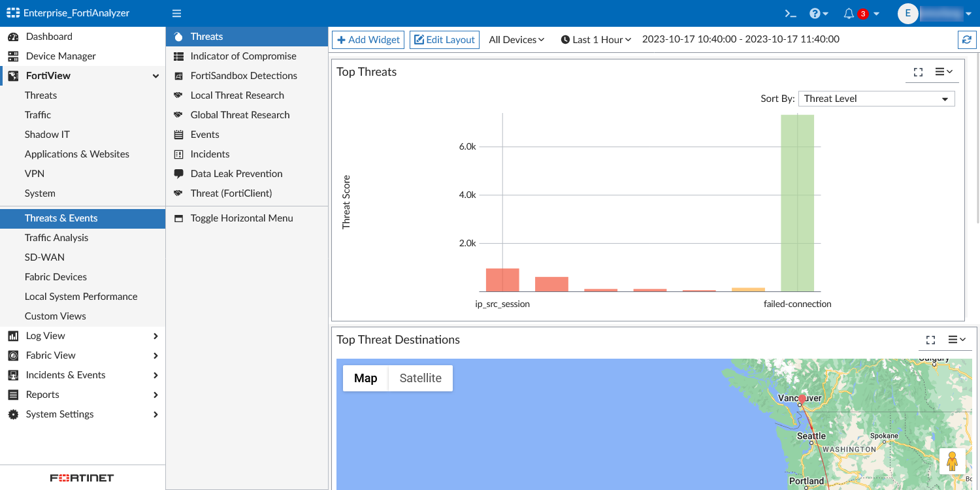Maximize the Top Threats widget
The image size is (980, 490).
918,72
